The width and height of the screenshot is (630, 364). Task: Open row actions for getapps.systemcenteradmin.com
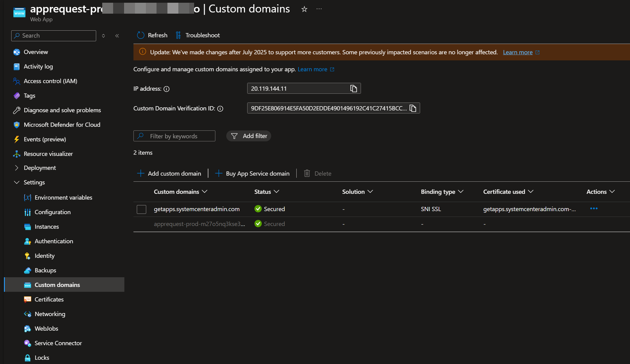coord(594,208)
